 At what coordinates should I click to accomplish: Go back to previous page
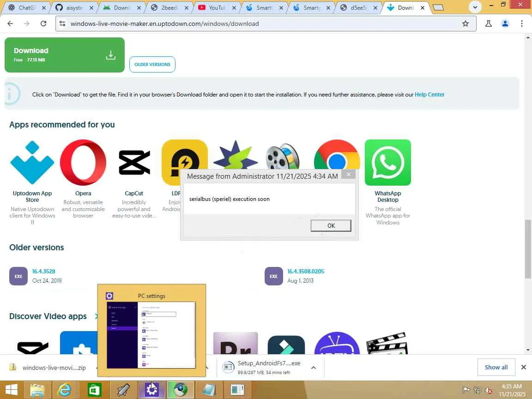pos(10,24)
